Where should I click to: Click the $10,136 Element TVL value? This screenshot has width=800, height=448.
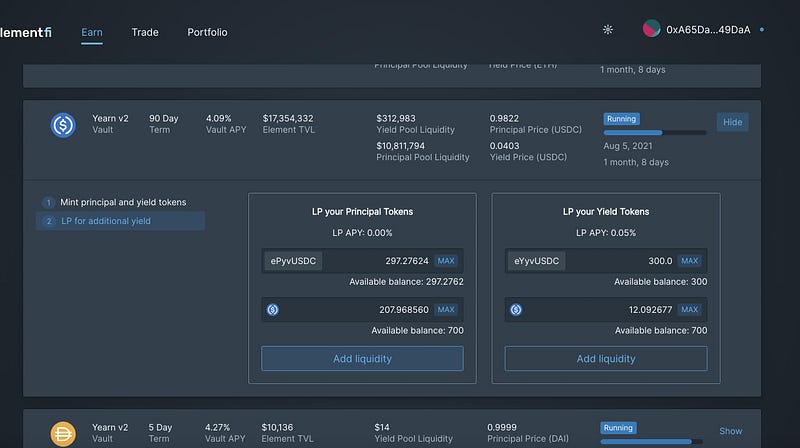[277, 427]
